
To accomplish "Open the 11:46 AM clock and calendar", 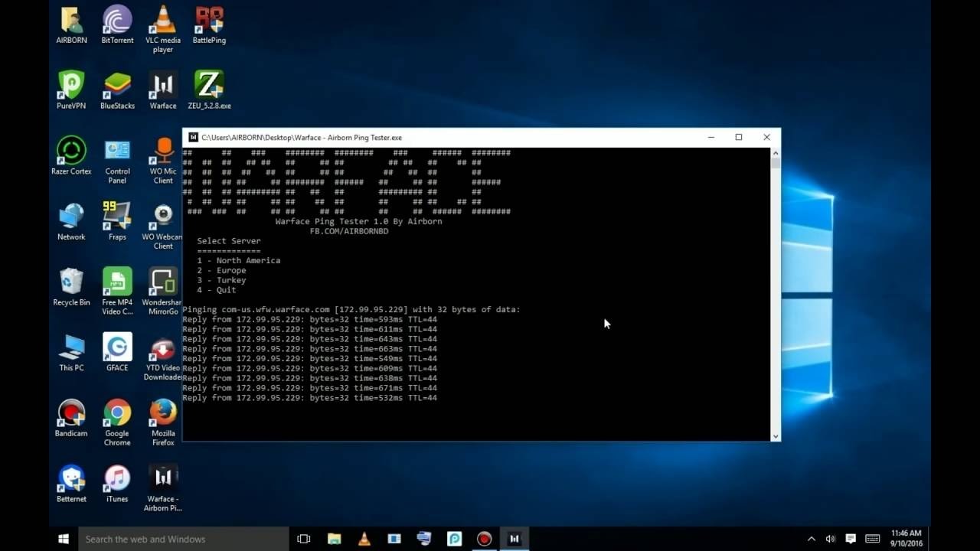I will click(906, 539).
